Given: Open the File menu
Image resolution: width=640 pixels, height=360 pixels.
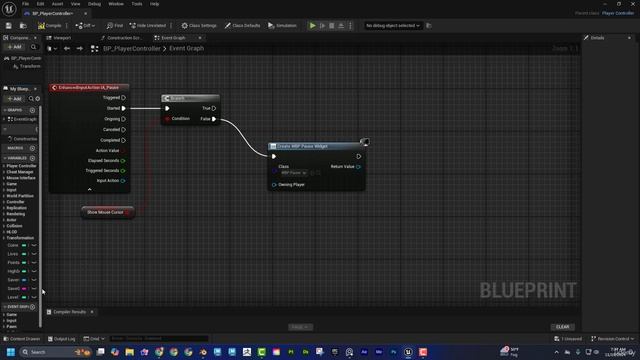Looking at the screenshot, I should click(x=25, y=4).
